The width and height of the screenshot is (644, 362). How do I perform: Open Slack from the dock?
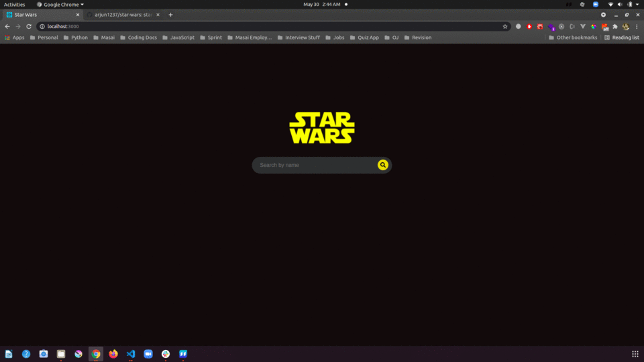tap(166, 354)
